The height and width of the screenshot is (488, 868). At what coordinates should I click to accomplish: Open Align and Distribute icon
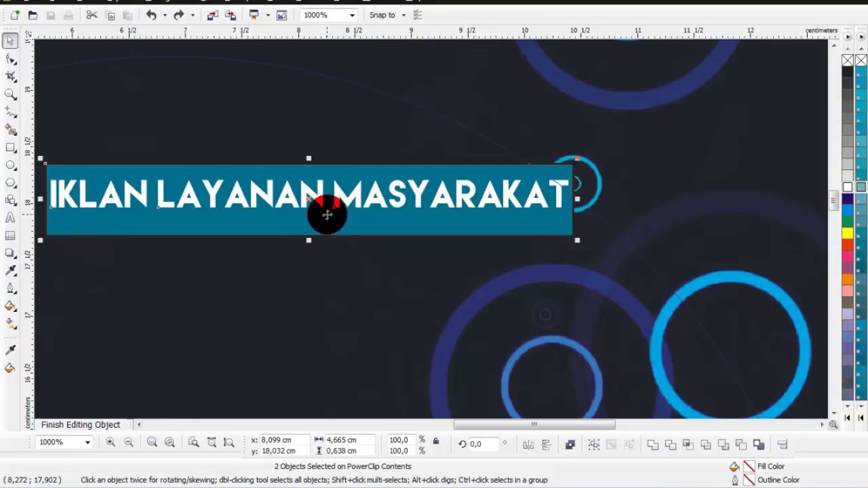pos(783,445)
